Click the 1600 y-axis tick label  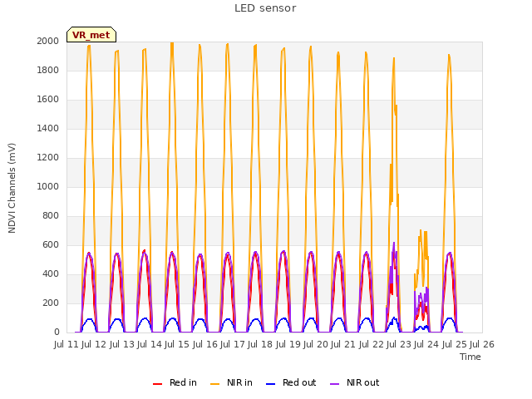(x=48, y=100)
